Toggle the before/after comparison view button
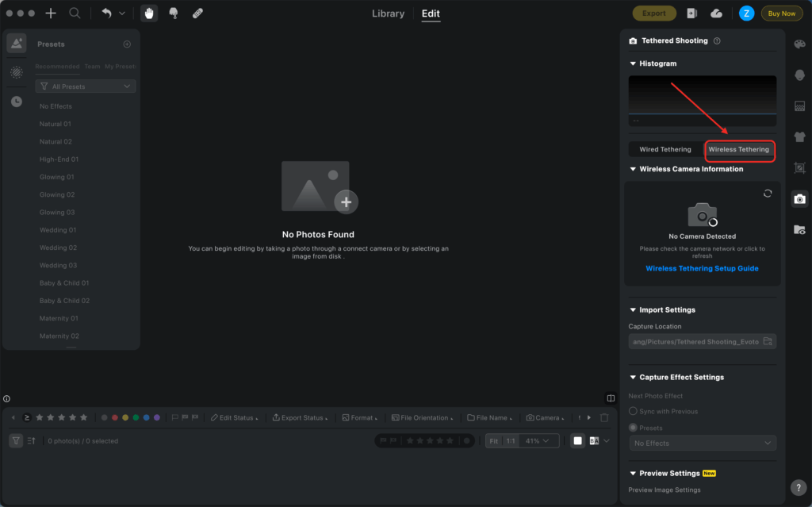The image size is (812, 507). (594, 440)
